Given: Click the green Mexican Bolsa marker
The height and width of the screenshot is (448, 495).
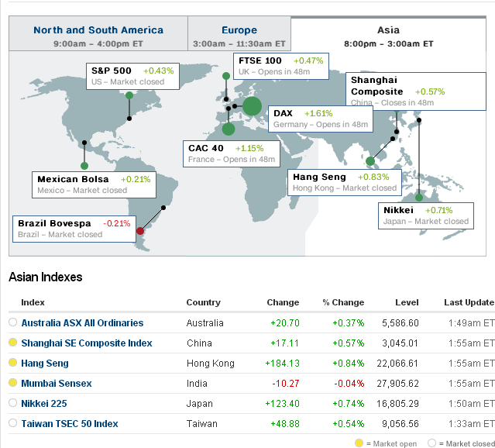Looking at the screenshot, I should coord(84,166).
